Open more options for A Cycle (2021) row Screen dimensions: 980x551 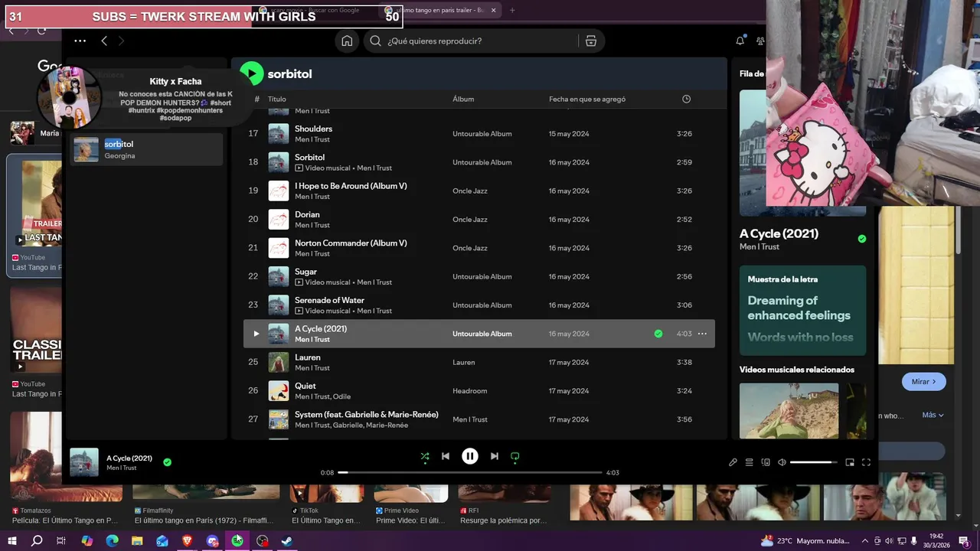[x=702, y=334]
